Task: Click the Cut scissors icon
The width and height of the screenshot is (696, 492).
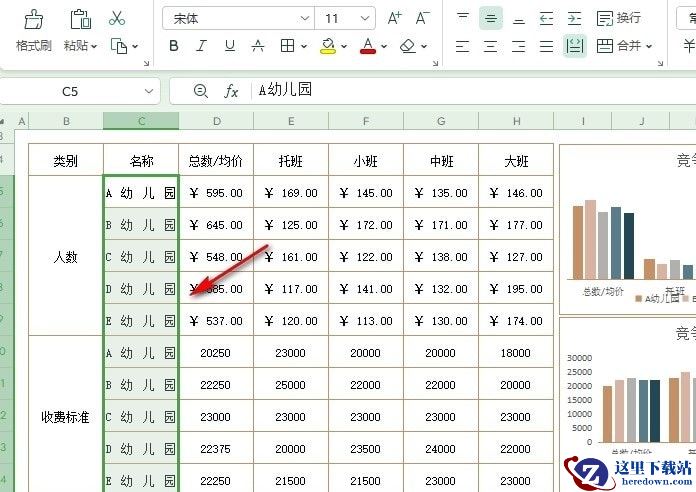Action: click(117, 19)
